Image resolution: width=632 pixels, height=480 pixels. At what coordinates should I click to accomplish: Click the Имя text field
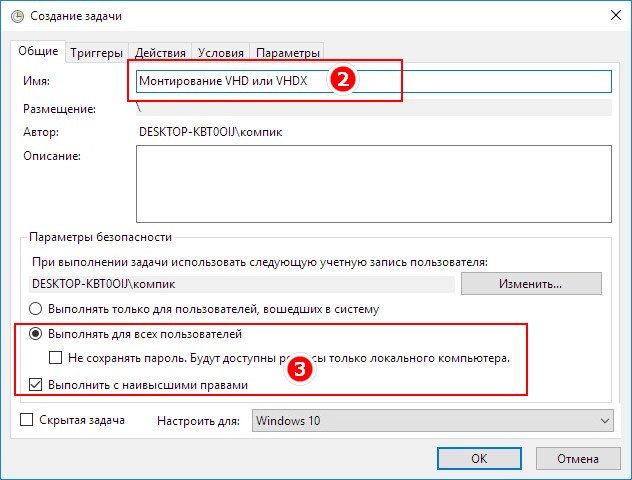click(x=374, y=81)
